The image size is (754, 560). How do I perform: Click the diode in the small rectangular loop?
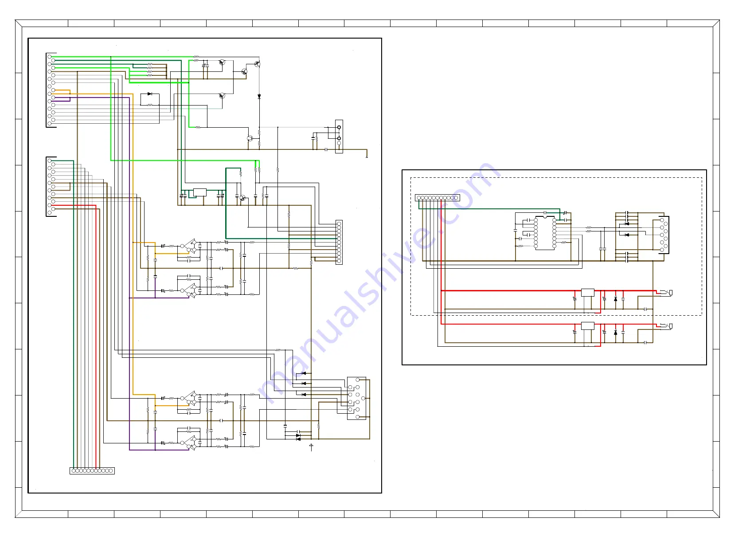150,94
